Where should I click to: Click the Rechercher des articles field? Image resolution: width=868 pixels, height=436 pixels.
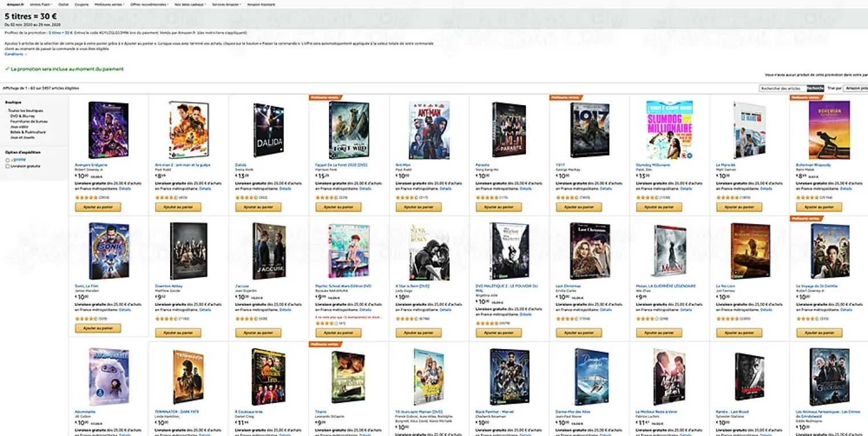(782, 89)
